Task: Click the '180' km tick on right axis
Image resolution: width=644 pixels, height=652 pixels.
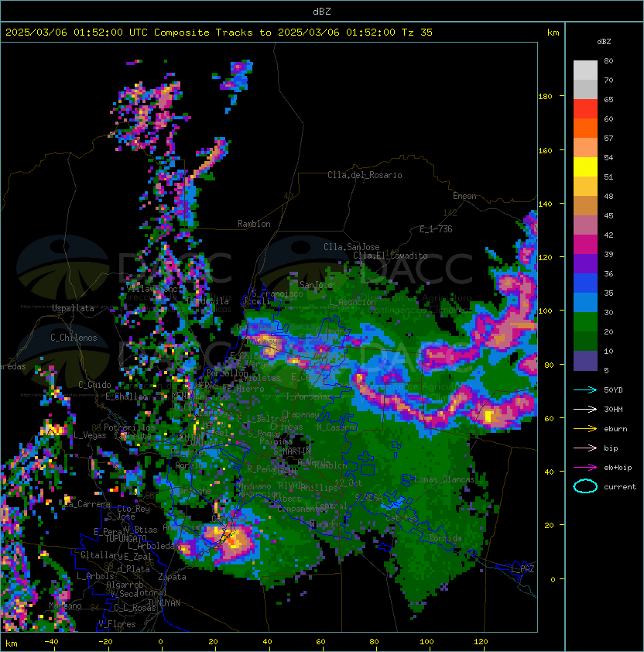Action: pyautogui.click(x=545, y=97)
